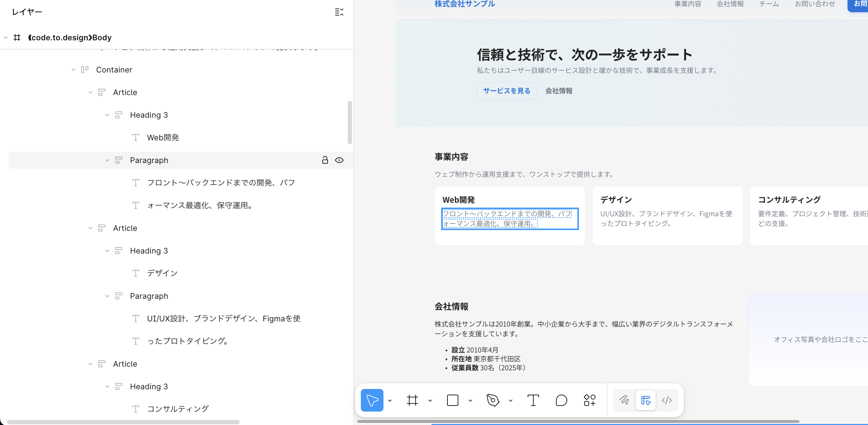This screenshot has height=425, width=868.
Task: Switch to Dev Mode code icon
Action: [667, 400]
